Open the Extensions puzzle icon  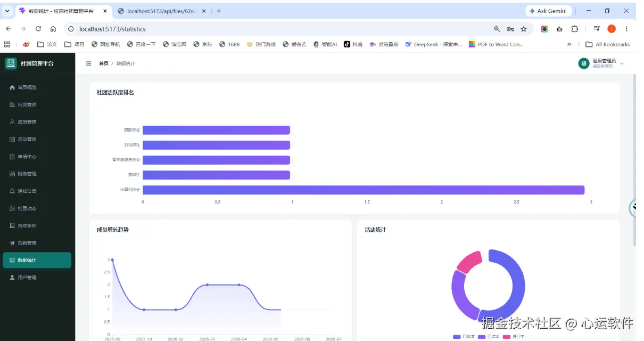click(x=575, y=29)
